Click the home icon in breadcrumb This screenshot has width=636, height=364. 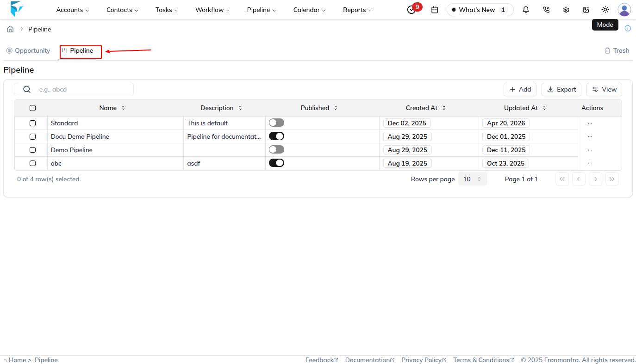click(10, 29)
